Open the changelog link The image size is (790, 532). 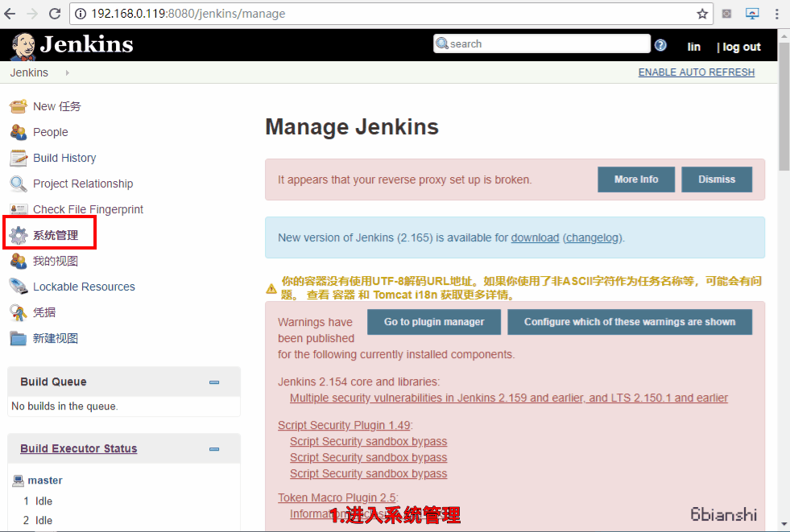pyautogui.click(x=593, y=237)
